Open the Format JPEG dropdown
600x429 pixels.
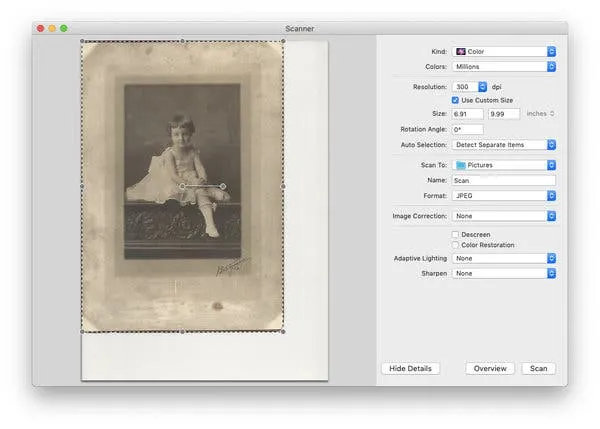pyautogui.click(x=503, y=196)
